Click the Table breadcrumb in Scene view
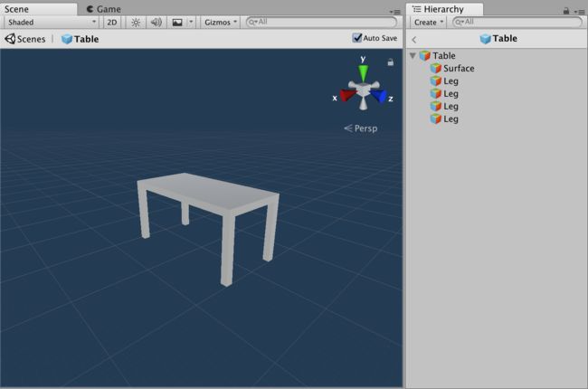 point(80,39)
